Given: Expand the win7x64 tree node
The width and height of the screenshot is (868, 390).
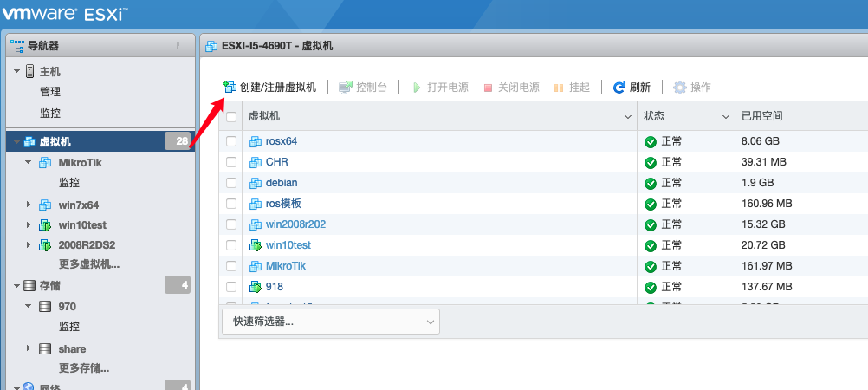Looking at the screenshot, I should [x=29, y=205].
